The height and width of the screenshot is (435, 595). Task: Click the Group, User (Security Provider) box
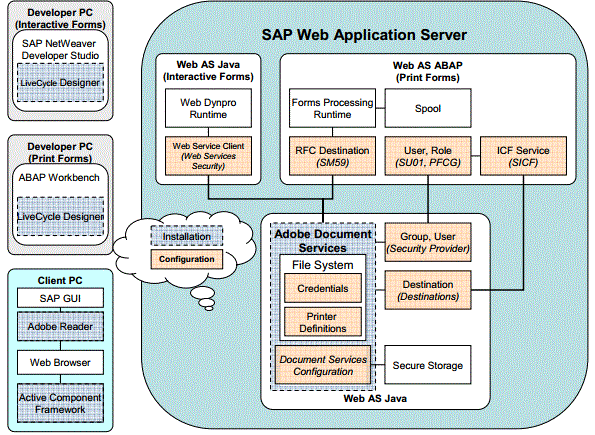click(428, 242)
